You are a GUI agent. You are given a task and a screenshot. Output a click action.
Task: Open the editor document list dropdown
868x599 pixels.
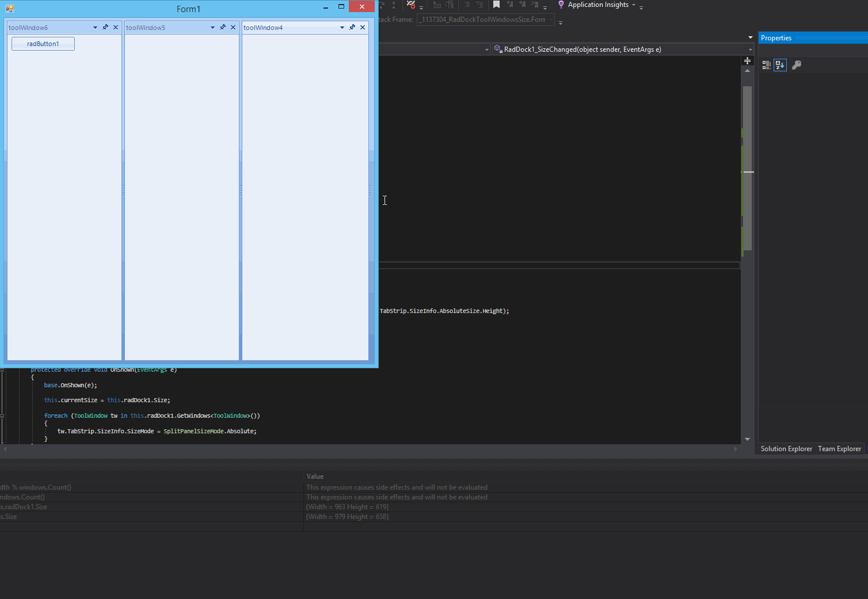coord(750,37)
